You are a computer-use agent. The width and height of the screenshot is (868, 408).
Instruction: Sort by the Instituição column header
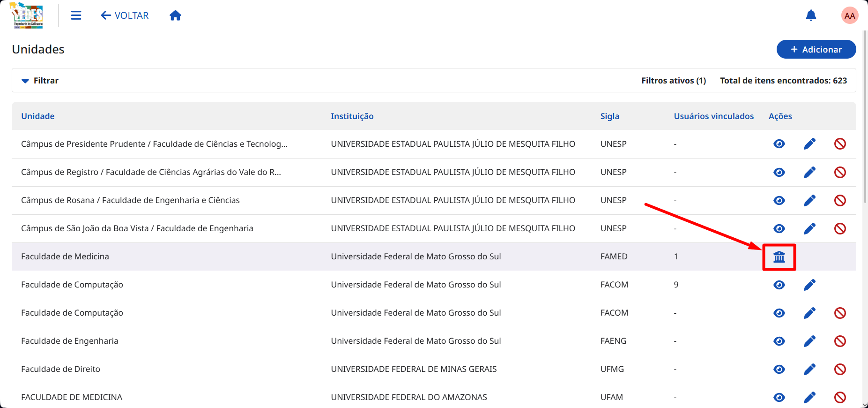[x=352, y=116]
